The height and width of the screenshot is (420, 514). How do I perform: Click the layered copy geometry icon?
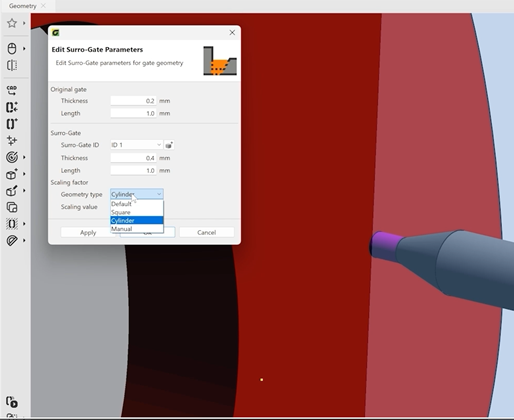[x=12, y=207]
